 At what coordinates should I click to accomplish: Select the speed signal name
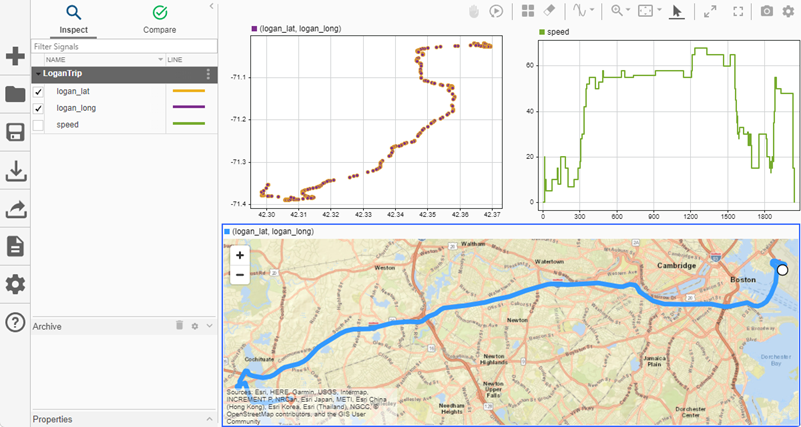coord(67,125)
